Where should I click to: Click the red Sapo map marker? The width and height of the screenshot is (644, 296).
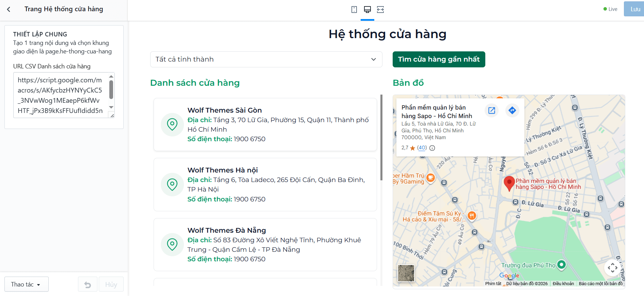pos(509,183)
